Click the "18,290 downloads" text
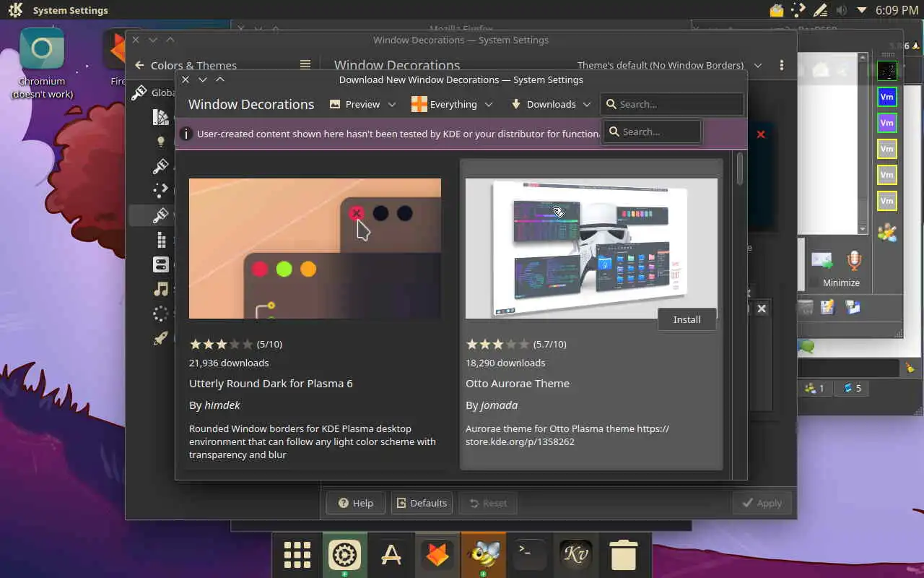 pos(505,363)
